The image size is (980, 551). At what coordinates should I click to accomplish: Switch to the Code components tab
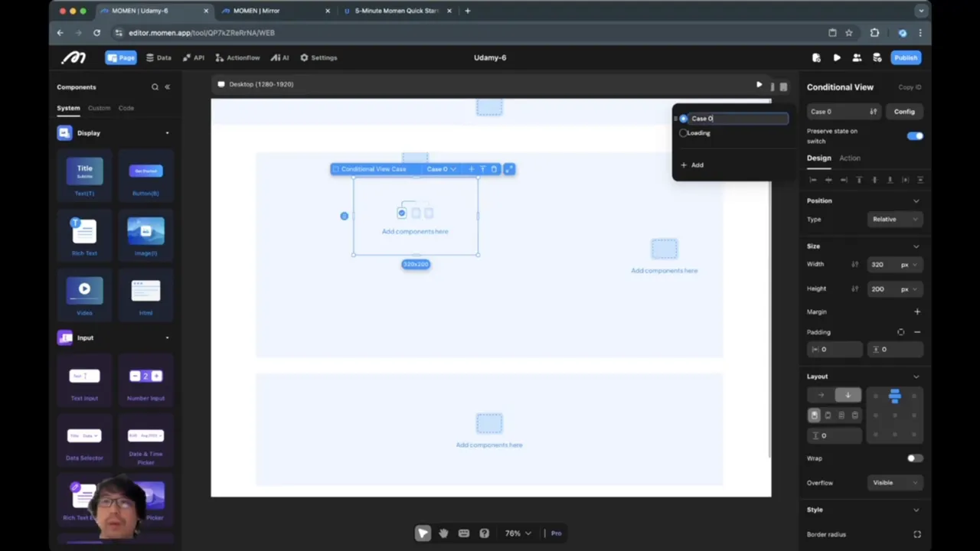pos(126,108)
